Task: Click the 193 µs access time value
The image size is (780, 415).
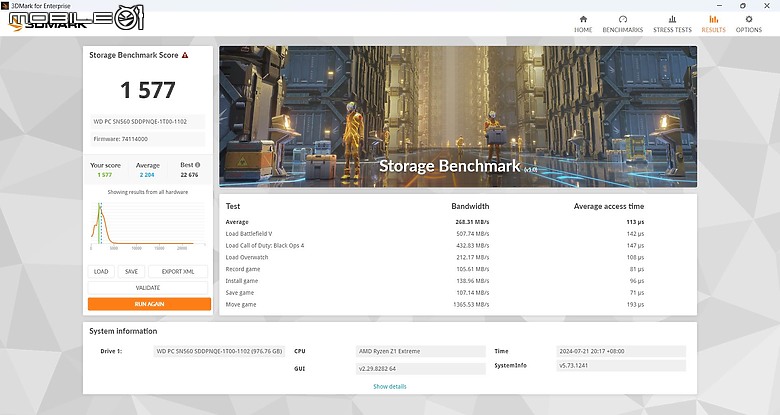Action: pyautogui.click(x=635, y=305)
